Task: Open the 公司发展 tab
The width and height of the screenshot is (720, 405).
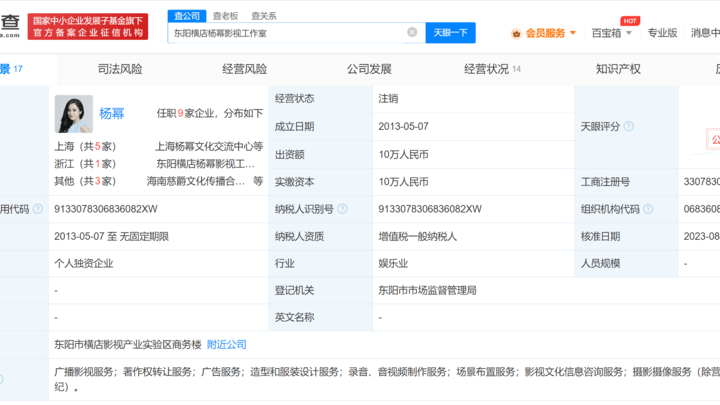Action: click(369, 69)
